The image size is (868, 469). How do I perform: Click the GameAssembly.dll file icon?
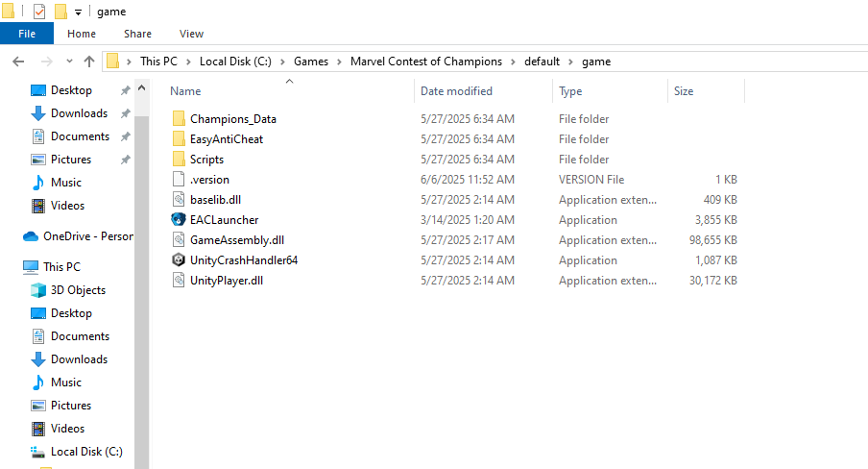pos(179,240)
